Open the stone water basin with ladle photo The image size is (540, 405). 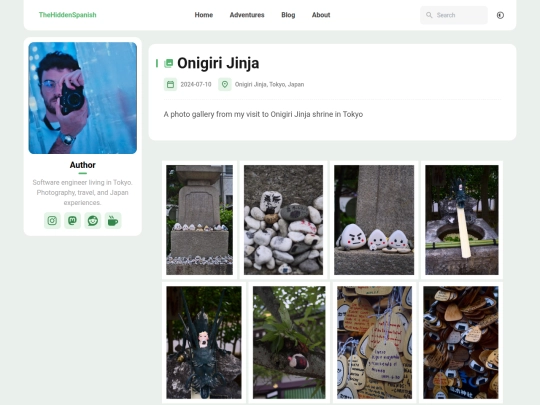(461, 220)
